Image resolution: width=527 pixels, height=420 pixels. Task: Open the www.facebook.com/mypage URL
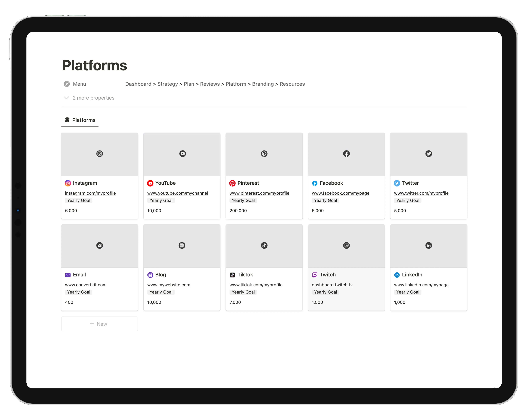340,193
